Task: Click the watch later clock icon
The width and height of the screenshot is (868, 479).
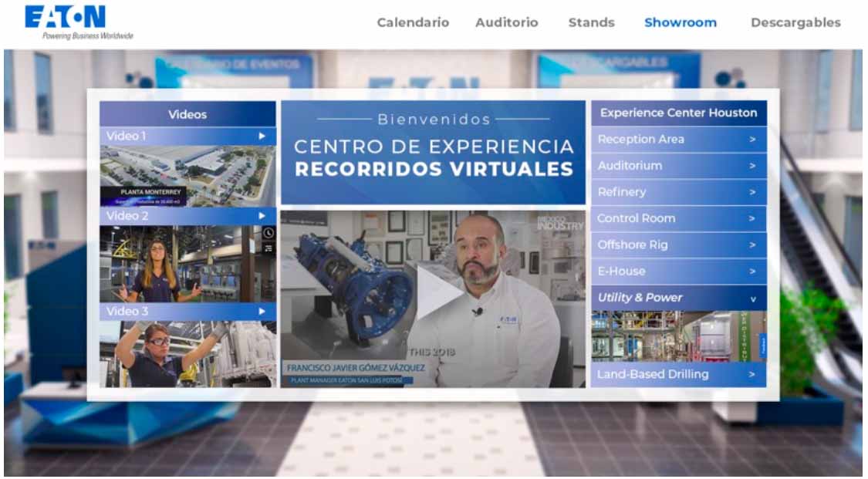Action: coord(269,233)
